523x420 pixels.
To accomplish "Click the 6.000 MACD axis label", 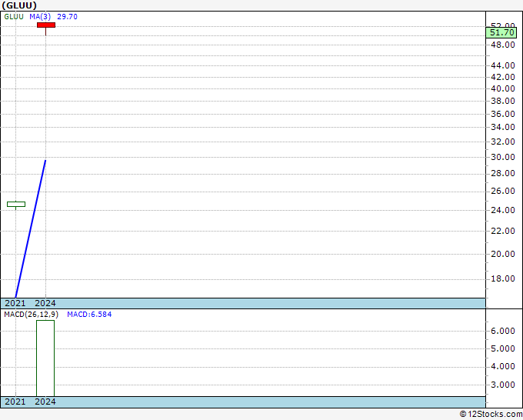I will 503,331.
